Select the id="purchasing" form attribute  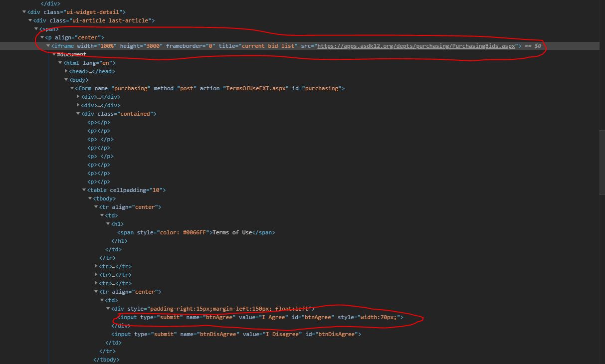pyautogui.click(x=316, y=88)
